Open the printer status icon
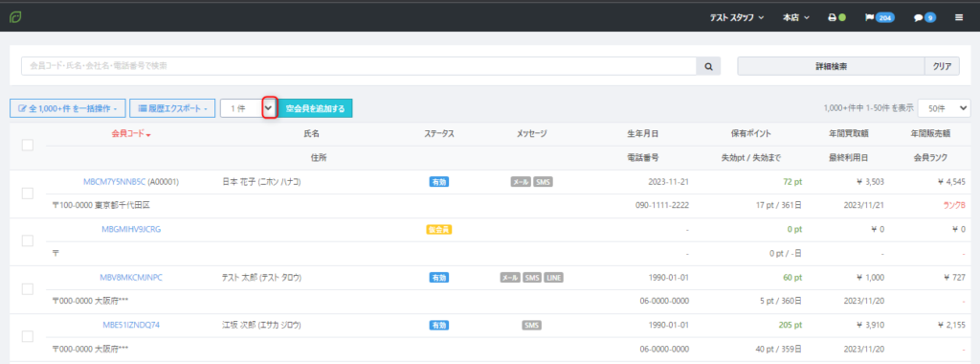 [836, 17]
